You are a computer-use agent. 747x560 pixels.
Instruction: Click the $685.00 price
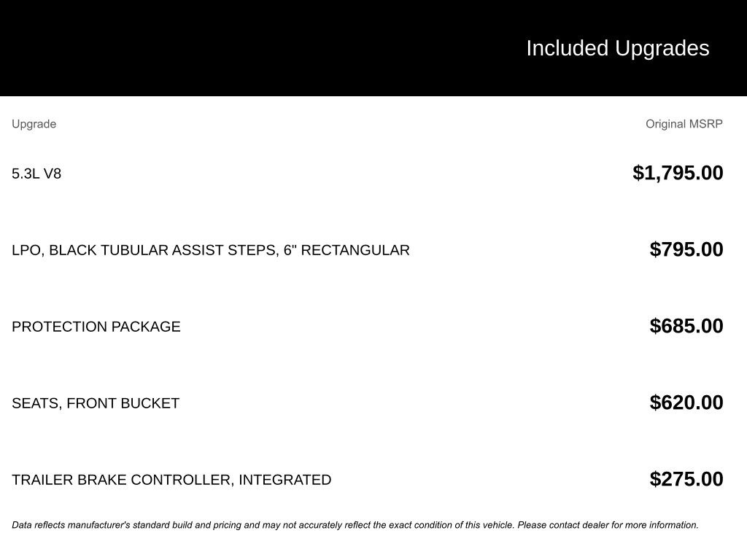click(686, 326)
